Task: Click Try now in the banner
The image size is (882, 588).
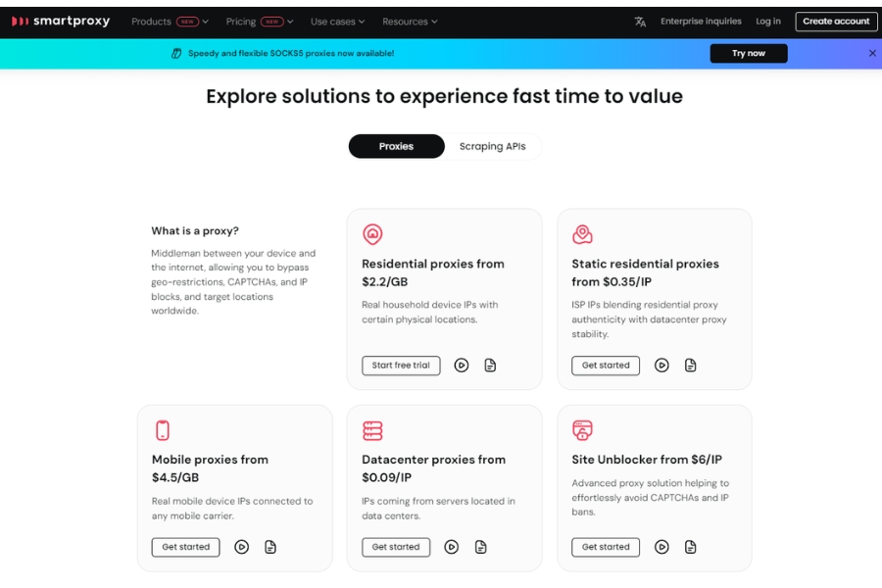Action: click(x=748, y=54)
